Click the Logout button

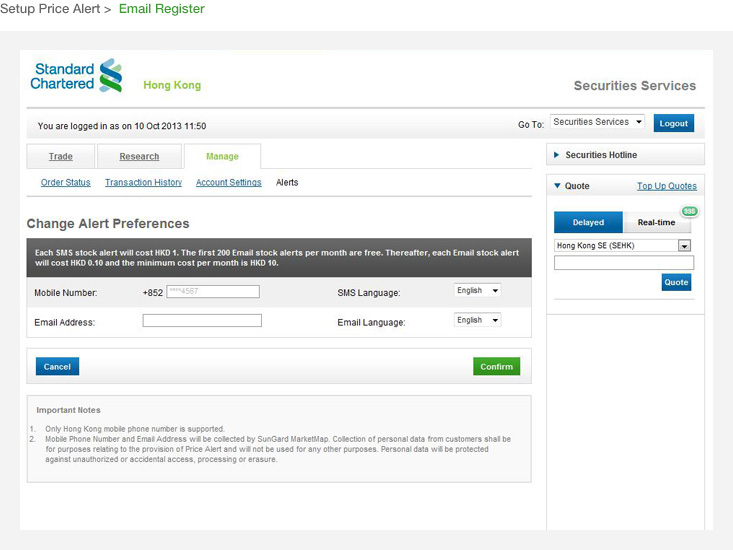(674, 123)
